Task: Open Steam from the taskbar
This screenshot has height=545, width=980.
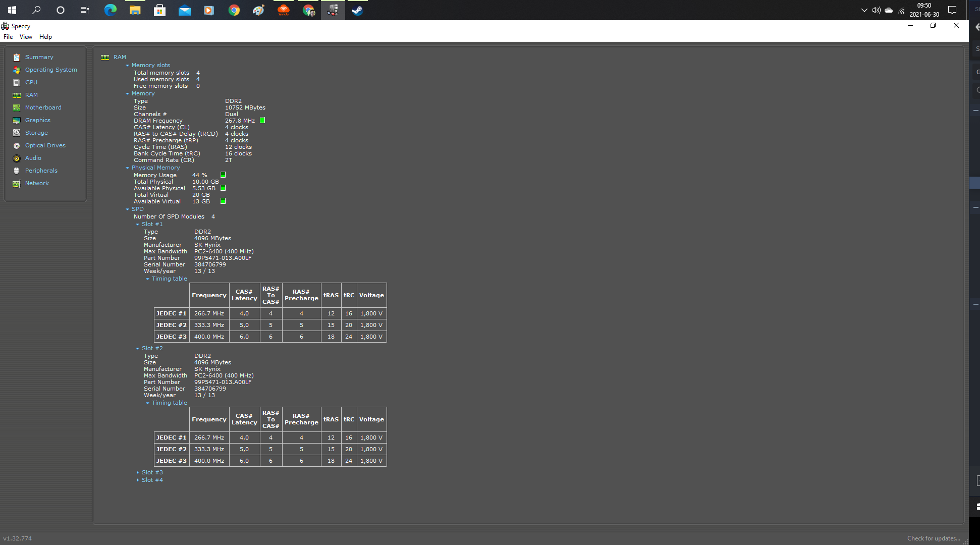Action: 357,10
